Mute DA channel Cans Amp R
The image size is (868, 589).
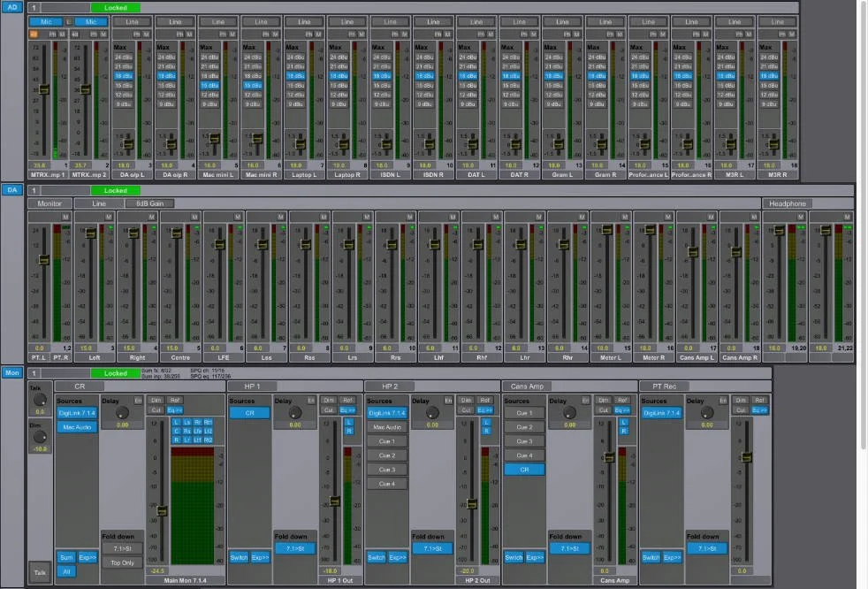point(754,217)
